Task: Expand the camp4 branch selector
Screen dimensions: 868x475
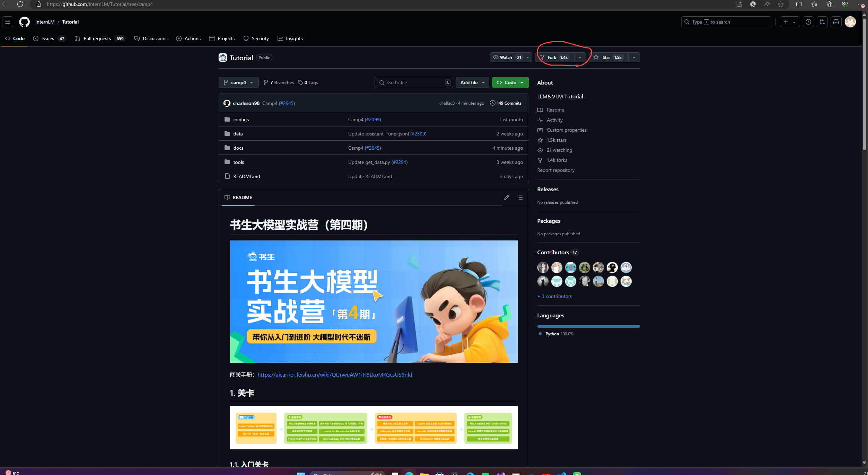Action: [x=238, y=82]
